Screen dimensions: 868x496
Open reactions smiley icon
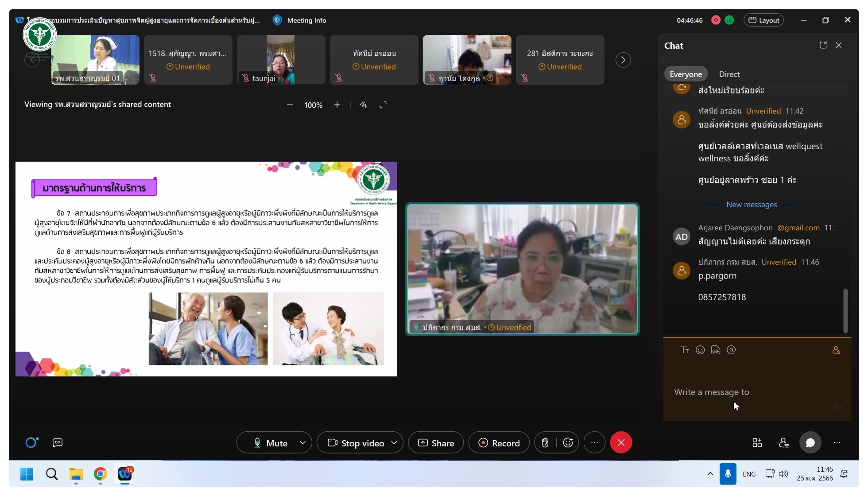click(x=568, y=443)
